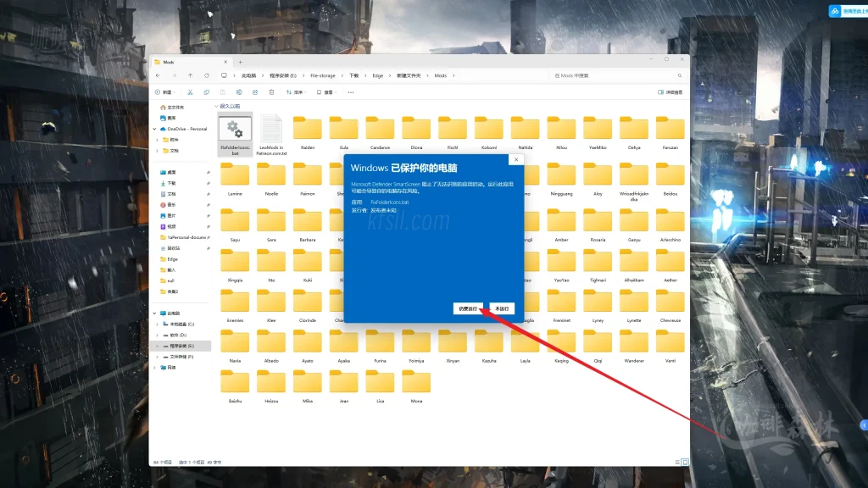Expand the 网络 (Network) tree node

(x=154, y=368)
